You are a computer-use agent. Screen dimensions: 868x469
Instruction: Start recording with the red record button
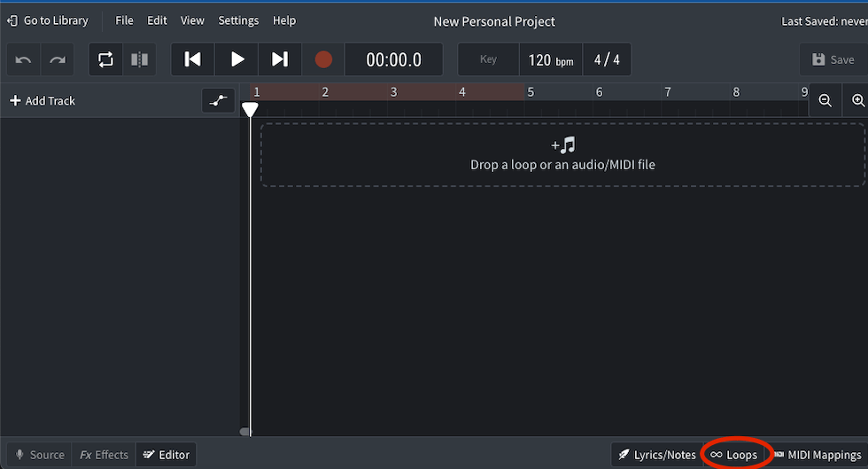pyautogui.click(x=323, y=59)
